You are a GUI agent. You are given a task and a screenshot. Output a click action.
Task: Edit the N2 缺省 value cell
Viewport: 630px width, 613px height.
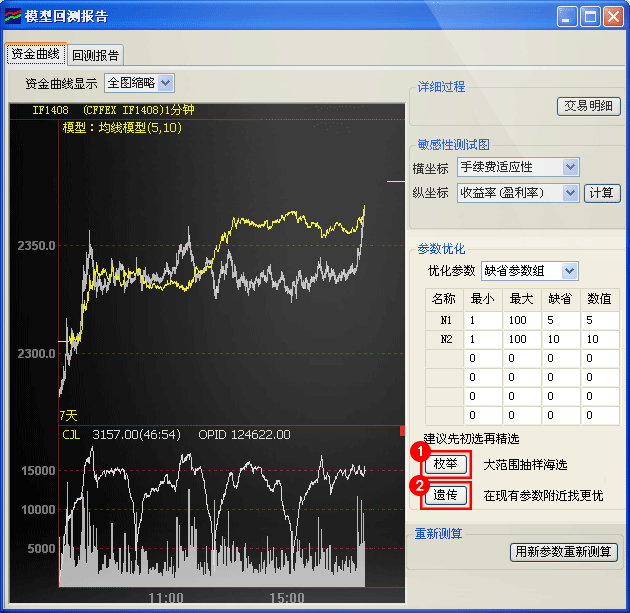560,340
